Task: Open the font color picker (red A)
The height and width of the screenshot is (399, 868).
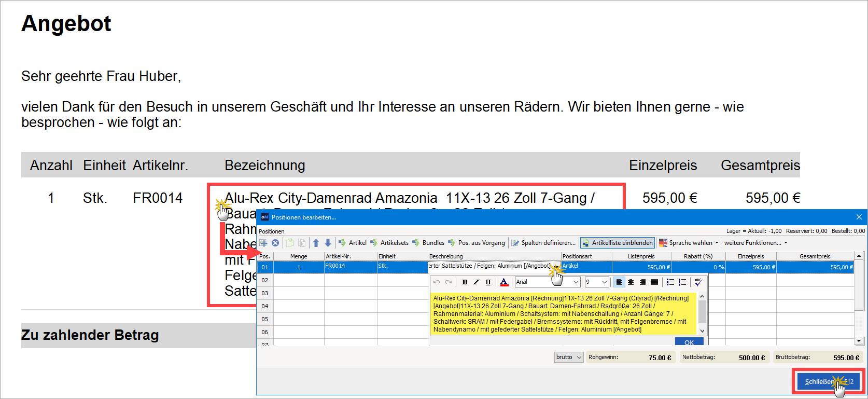Action: tap(504, 282)
